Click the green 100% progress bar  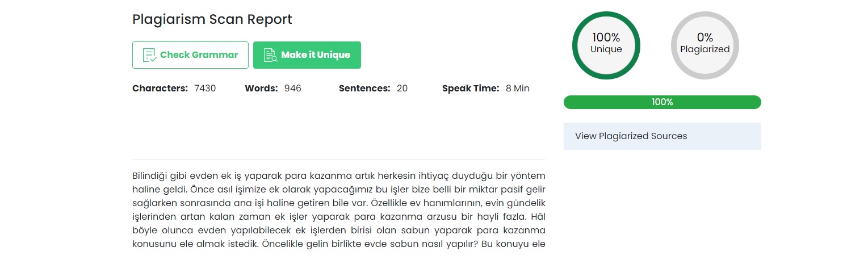click(x=662, y=102)
